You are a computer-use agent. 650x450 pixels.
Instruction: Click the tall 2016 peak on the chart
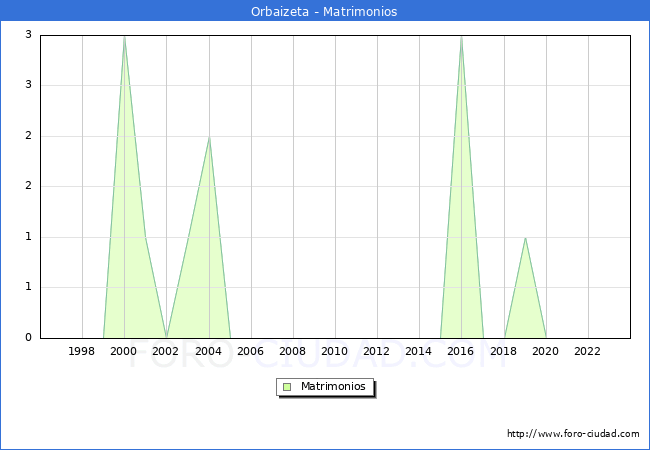(x=461, y=37)
